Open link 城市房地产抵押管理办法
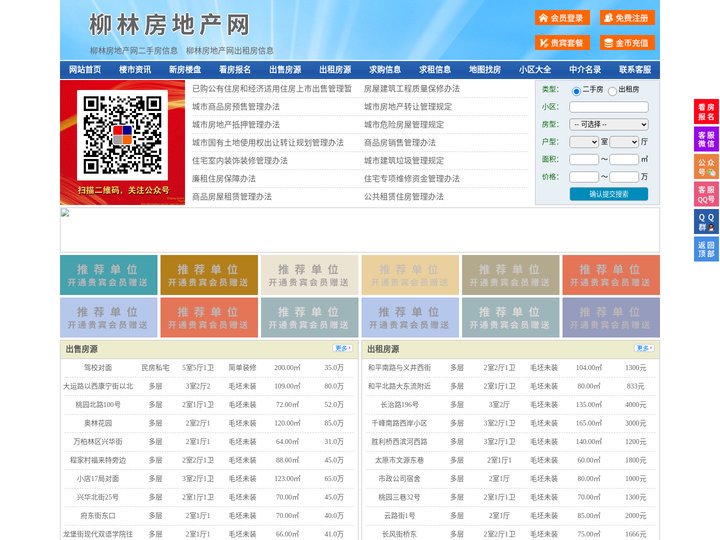 [236, 124]
